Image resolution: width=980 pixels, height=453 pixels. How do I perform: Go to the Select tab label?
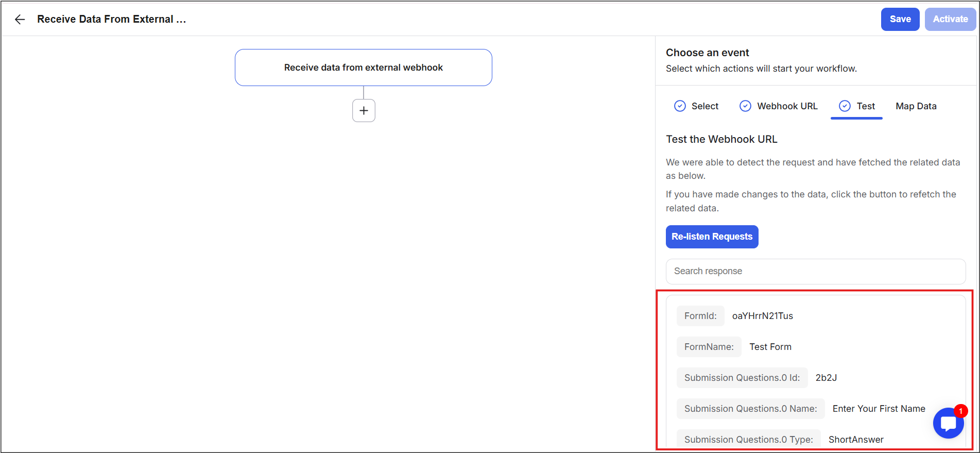704,106
